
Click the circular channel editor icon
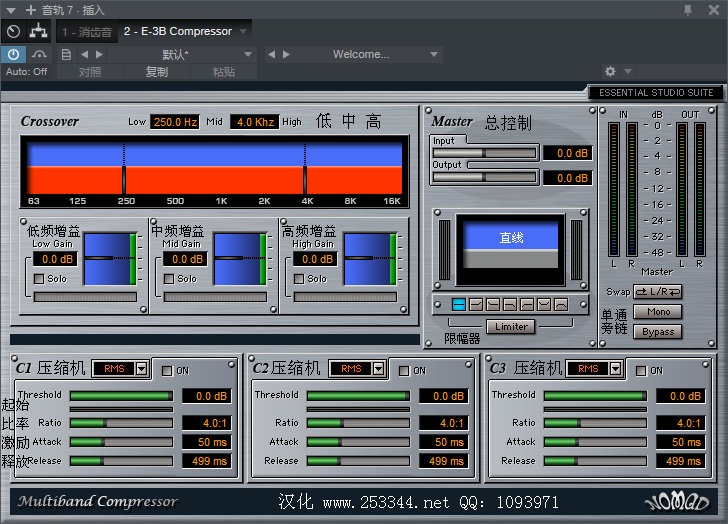click(x=13, y=32)
